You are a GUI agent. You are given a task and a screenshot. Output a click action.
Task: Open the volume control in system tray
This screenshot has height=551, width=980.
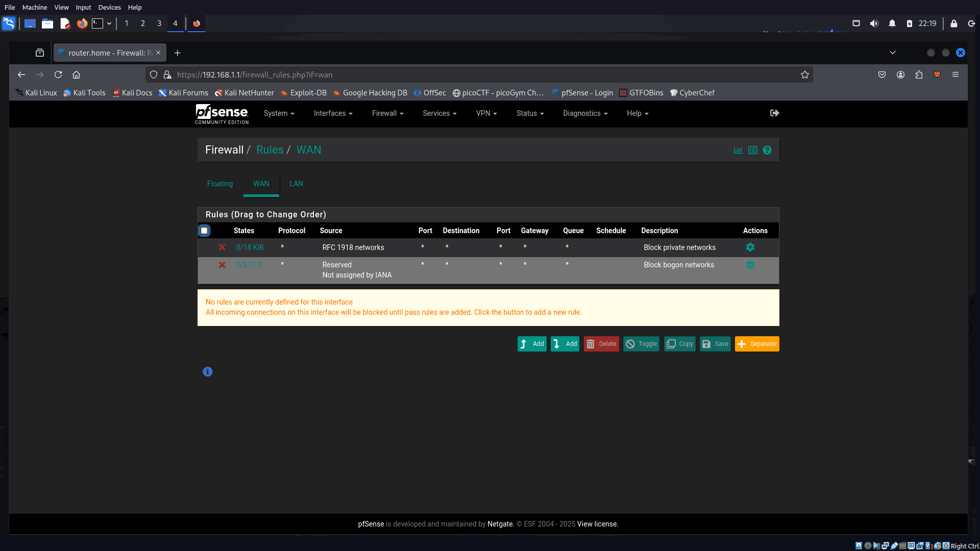click(x=874, y=23)
